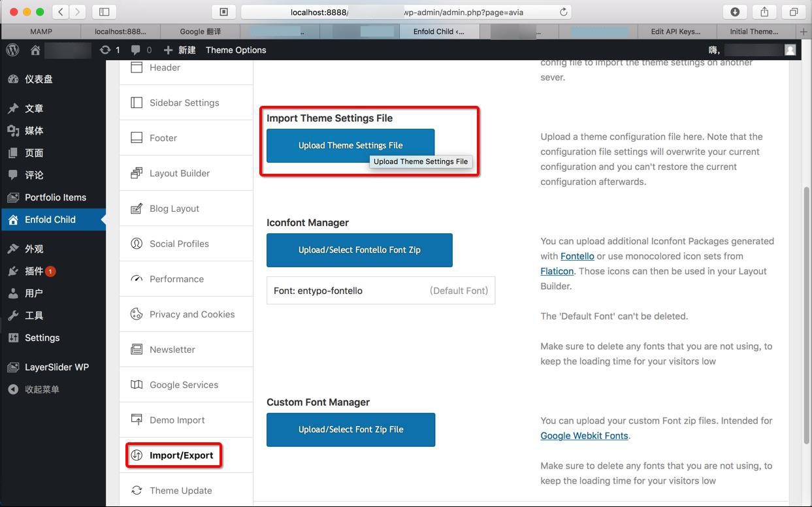Switch to the Edit API Keys browser tab

point(675,31)
